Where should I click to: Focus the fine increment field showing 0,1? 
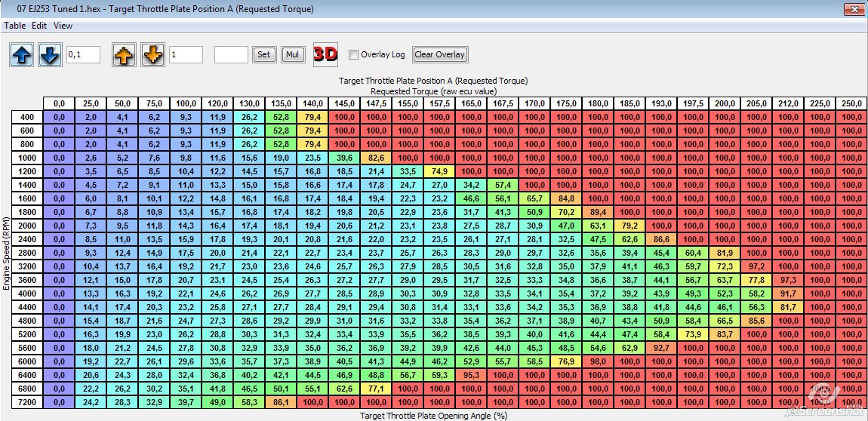pos(83,54)
